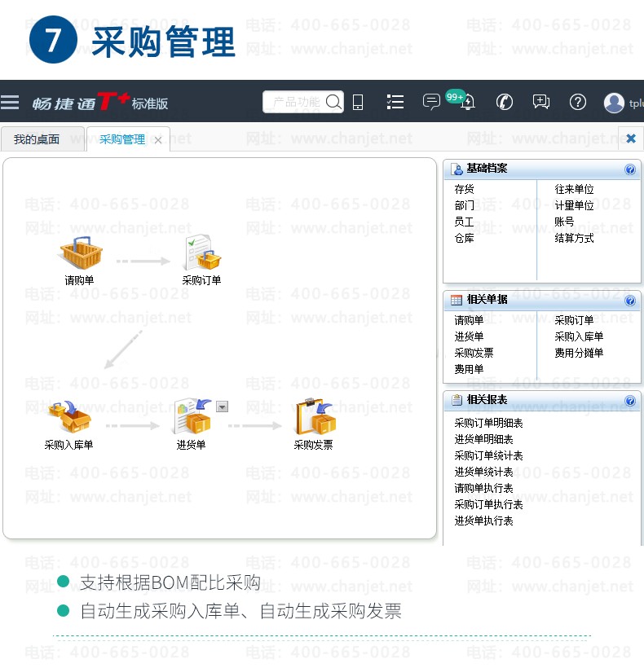The height and width of the screenshot is (668, 644).
Task: Open the 请购单 basket icon
Action: (x=80, y=253)
